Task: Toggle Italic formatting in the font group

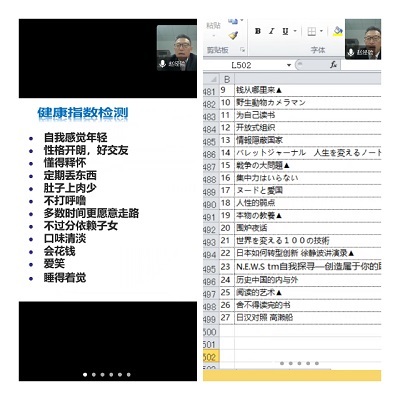Action: tap(271, 31)
